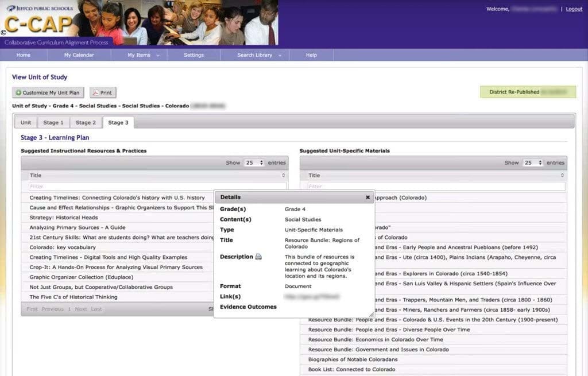Expand the Search Library menu

pyautogui.click(x=259, y=55)
